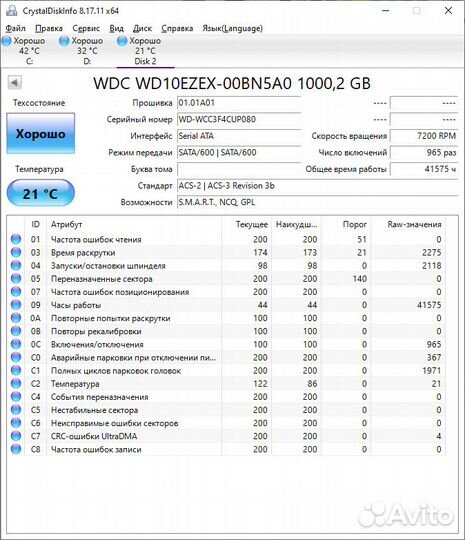Click the Стандарт field ACS-2 | ACS-3
The height and width of the screenshot is (540, 465).
coord(318,186)
